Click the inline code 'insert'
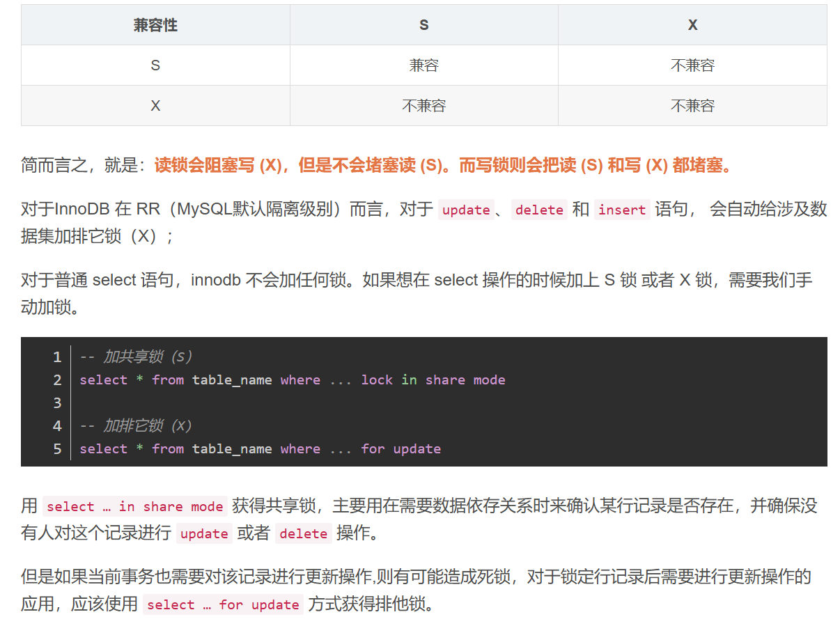 tap(622, 210)
